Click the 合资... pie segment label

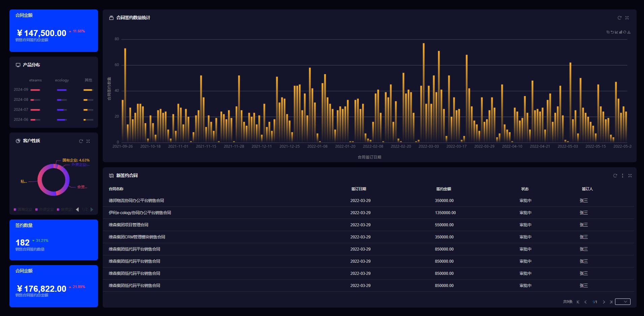point(82,187)
